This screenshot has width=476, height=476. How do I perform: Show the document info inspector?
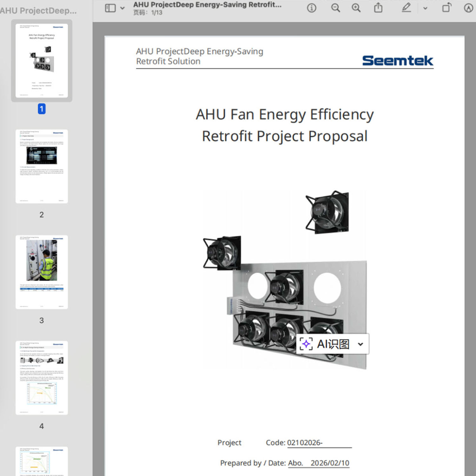point(312,8)
